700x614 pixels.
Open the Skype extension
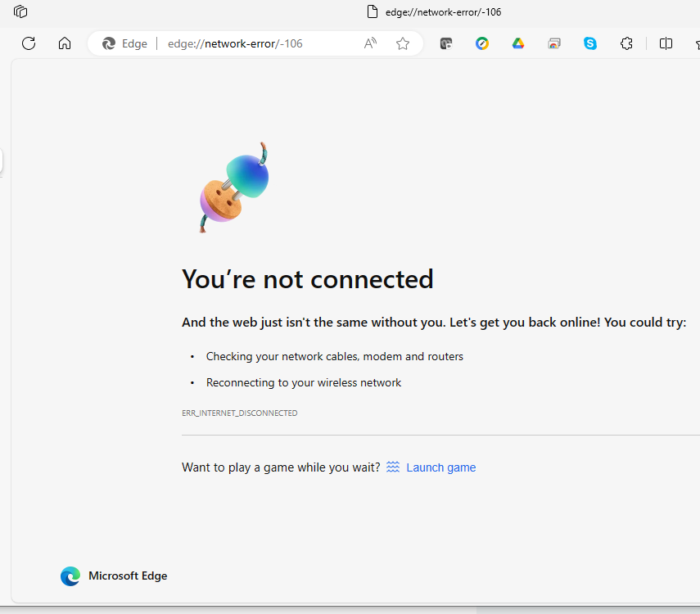(x=590, y=43)
